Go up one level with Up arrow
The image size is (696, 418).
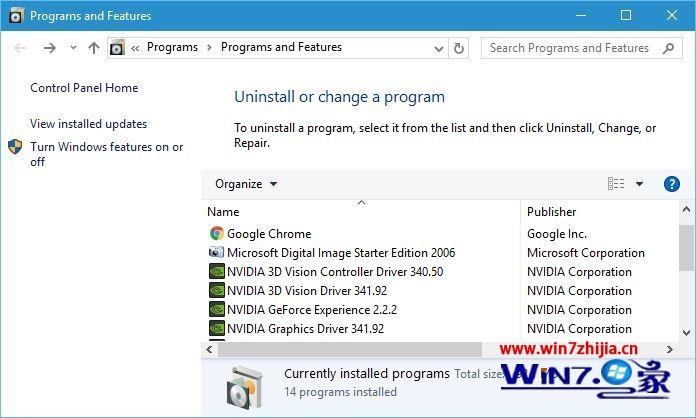click(94, 48)
